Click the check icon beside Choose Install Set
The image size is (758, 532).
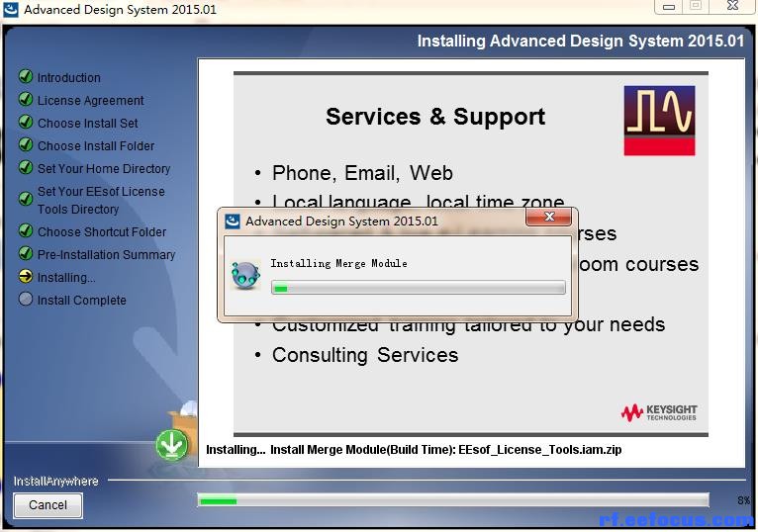click(x=26, y=122)
